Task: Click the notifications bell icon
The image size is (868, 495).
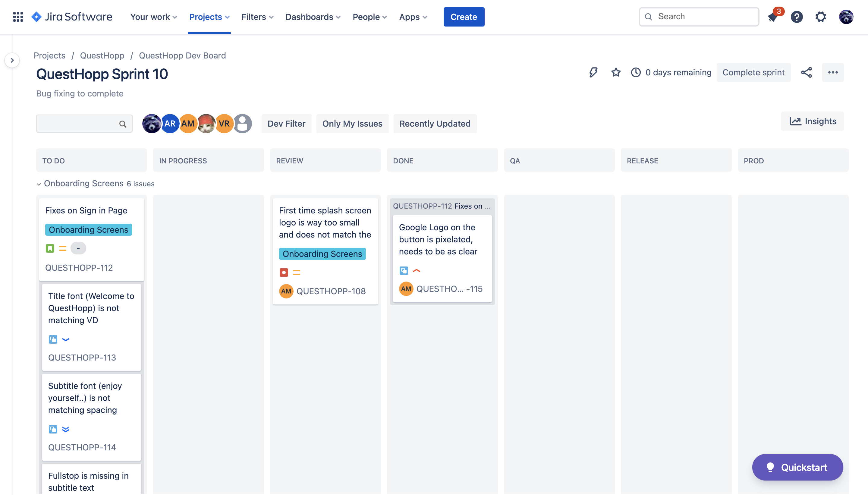Action: pos(773,17)
